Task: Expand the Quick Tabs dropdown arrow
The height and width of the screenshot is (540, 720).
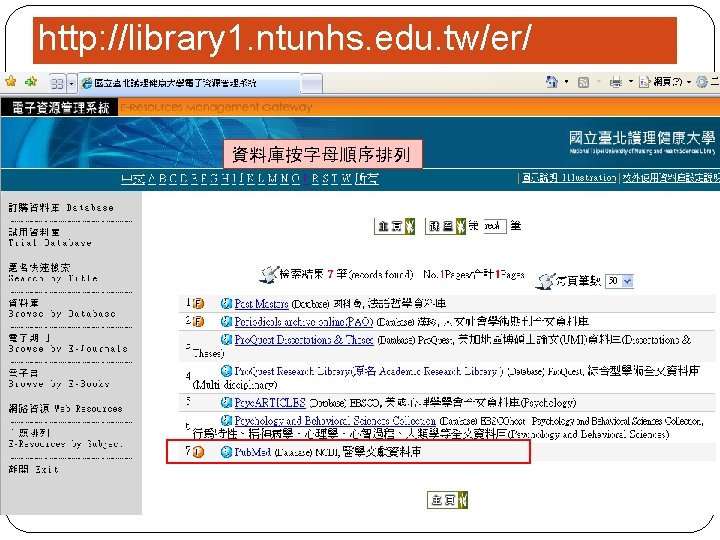Action: click(x=71, y=84)
